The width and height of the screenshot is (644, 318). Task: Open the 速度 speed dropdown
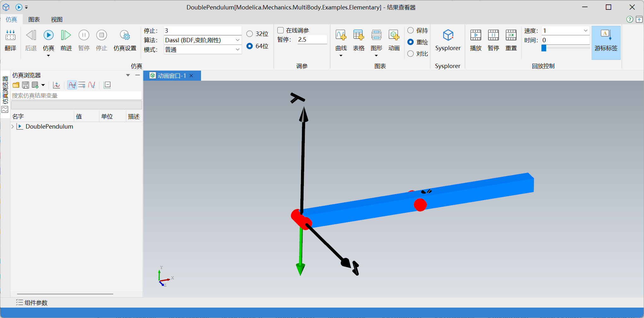click(585, 31)
